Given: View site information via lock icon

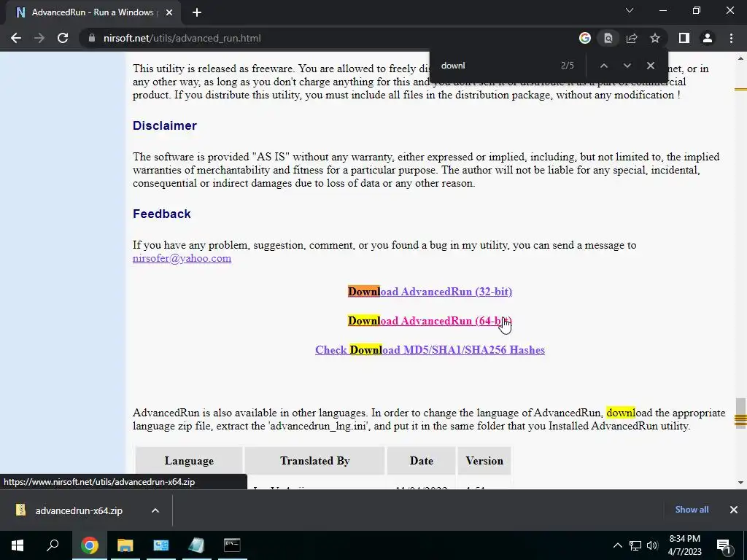Looking at the screenshot, I should click(92, 38).
